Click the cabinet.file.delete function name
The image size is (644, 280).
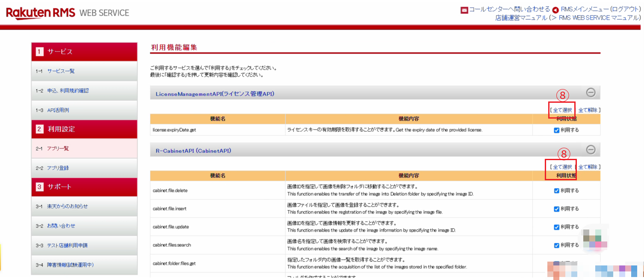tap(170, 191)
